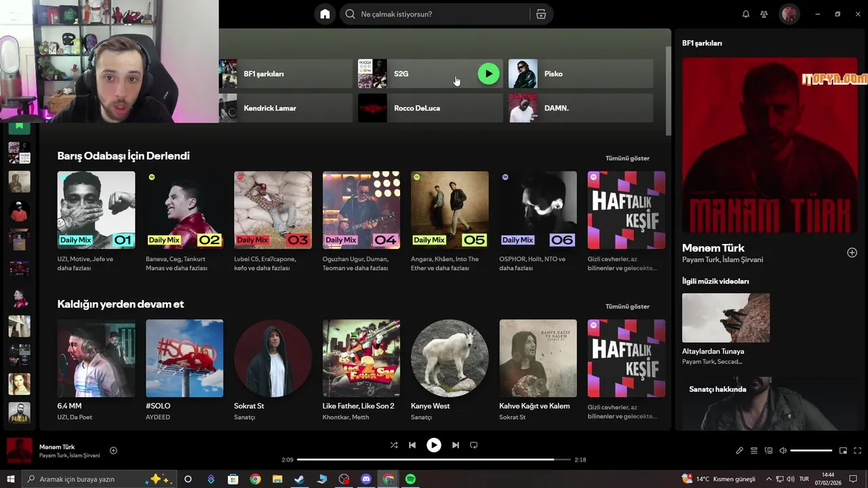Open the Sokrat St artist card
This screenshot has height=488, width=868.
(273, 370)
